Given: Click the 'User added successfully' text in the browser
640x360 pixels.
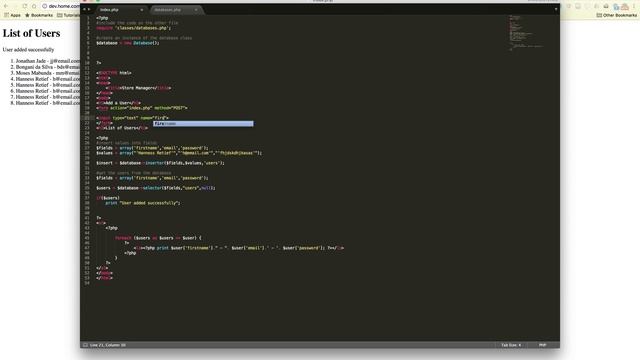Looking at the screenshot, I should (x=28, y=49).
